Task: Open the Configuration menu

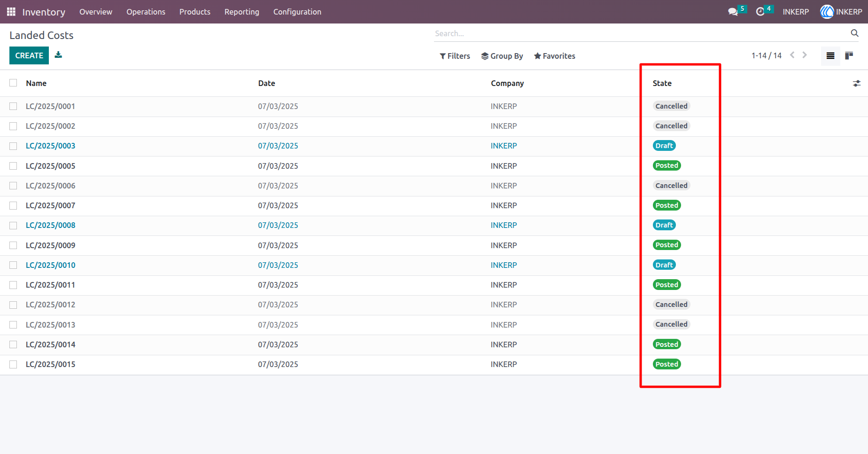Action: (x=297, y=12)
